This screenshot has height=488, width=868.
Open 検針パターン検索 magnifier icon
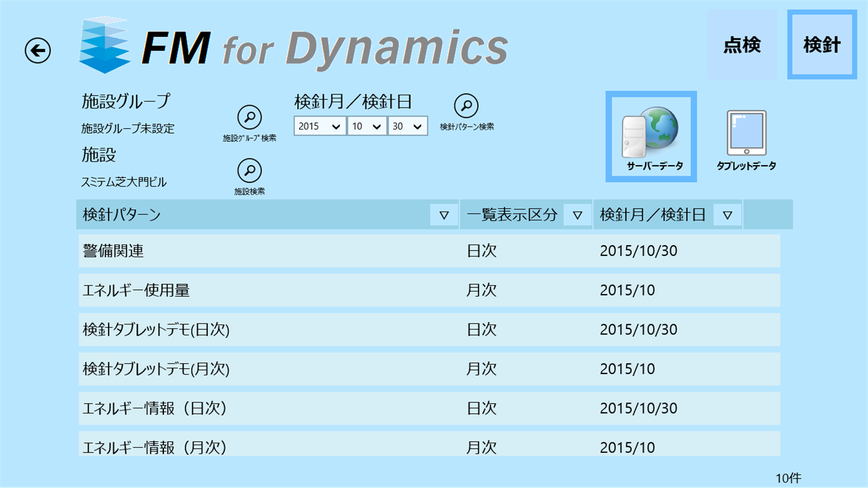466,106
